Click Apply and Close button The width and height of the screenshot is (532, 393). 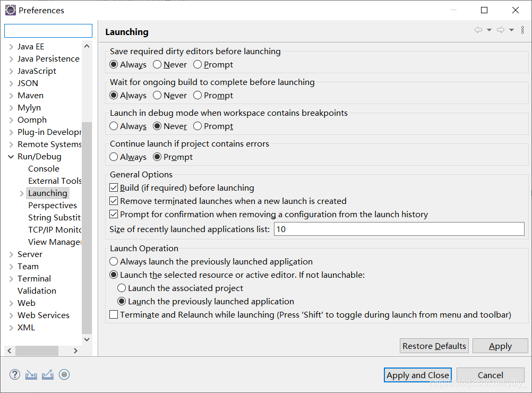tap(418, 375)
